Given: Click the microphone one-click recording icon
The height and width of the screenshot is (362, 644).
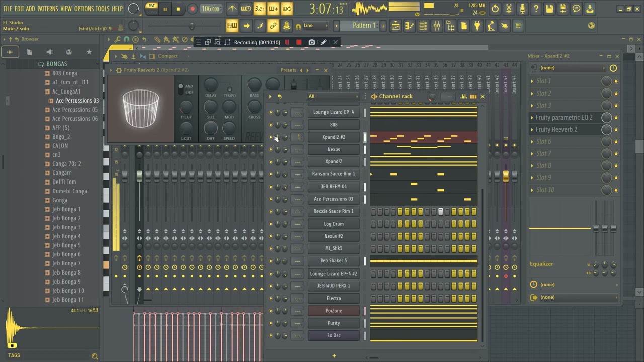Looking at the screenshot, I should 522,9.
